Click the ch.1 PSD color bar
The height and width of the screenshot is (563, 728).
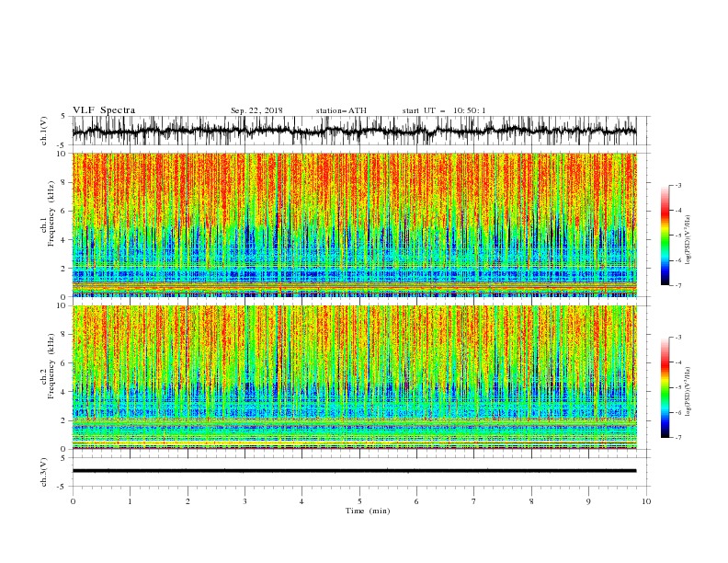coord(665,236)
